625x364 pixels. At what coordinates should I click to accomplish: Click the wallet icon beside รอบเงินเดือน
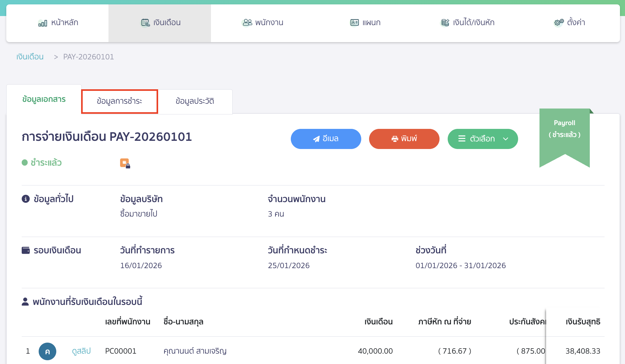click(25, 250)
